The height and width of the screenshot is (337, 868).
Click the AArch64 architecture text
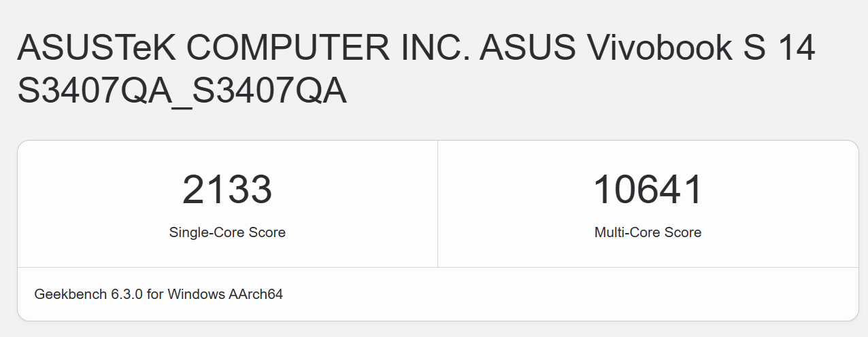coord(256,294)
